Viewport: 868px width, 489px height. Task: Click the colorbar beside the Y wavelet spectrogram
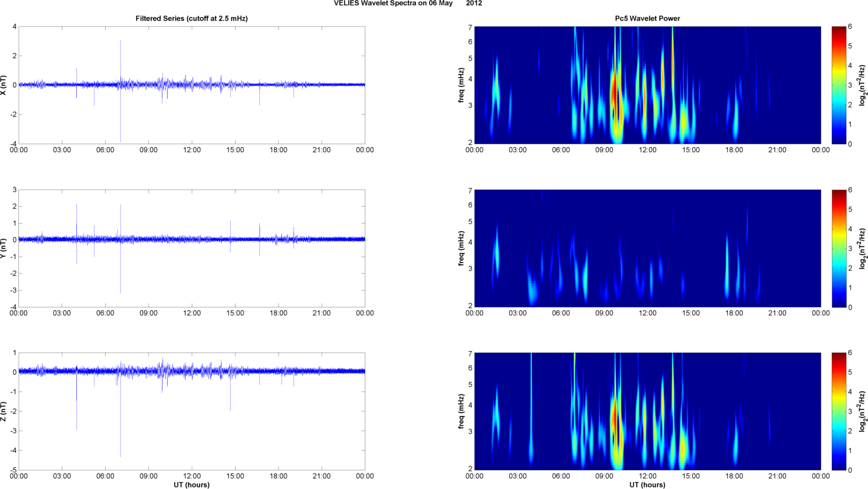(x=839, y=248)
